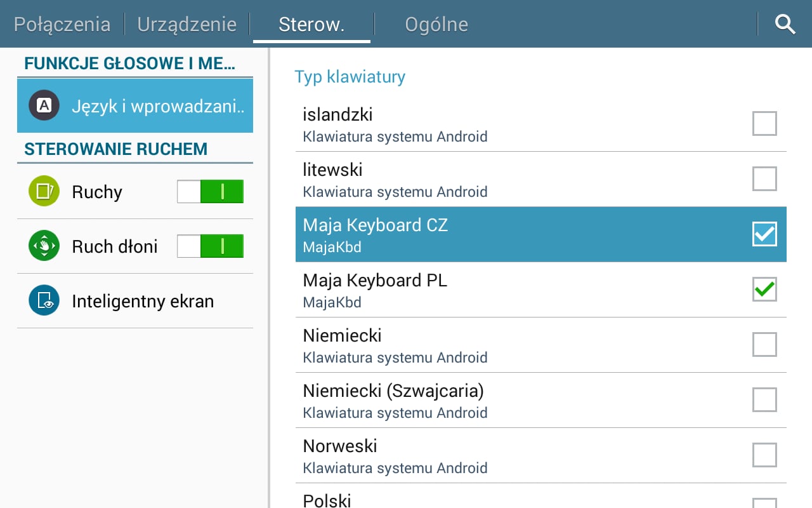Open the Ogólne tab
This screenshot has height=508, width=812.
pos(436,24)
